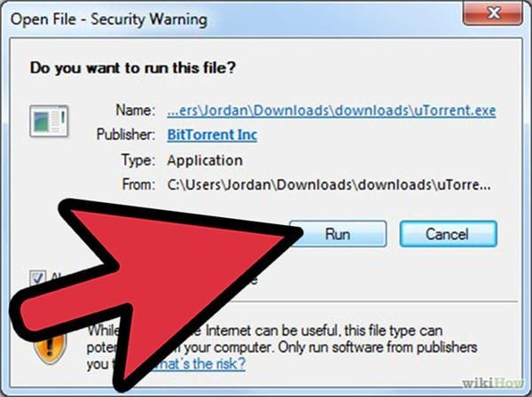Click the wikiHow watermark logo
Screen dimensions: 532x397
493,383
